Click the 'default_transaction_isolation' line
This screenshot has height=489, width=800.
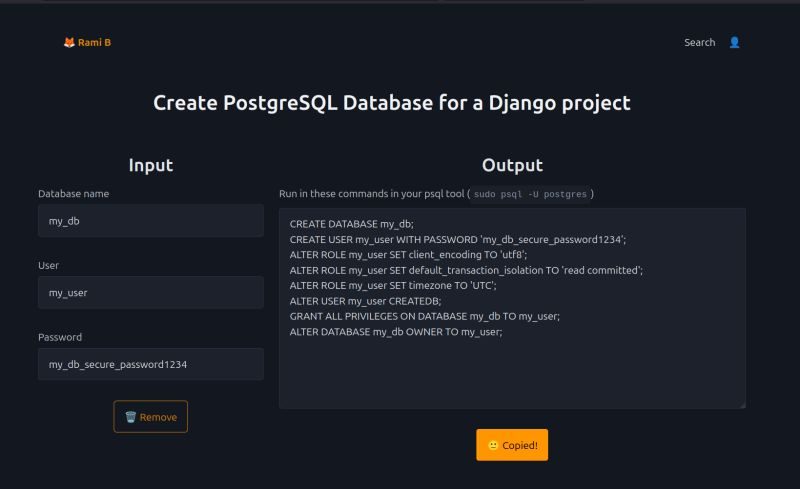(x=466, y=270)
